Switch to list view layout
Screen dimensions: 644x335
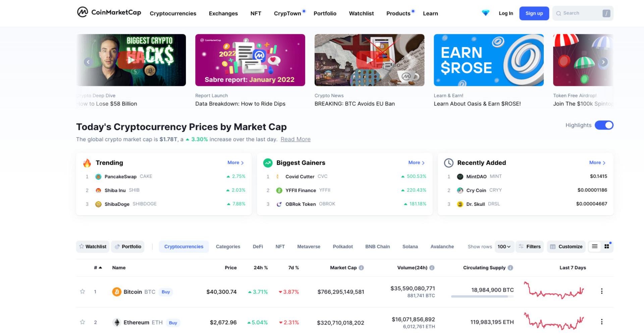tap(595, 246)
